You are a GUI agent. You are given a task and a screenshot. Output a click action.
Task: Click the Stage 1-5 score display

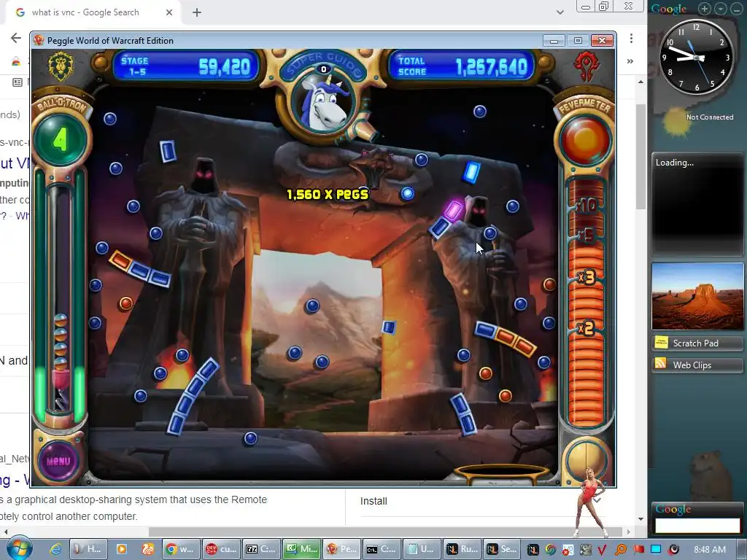coord(186,66)
